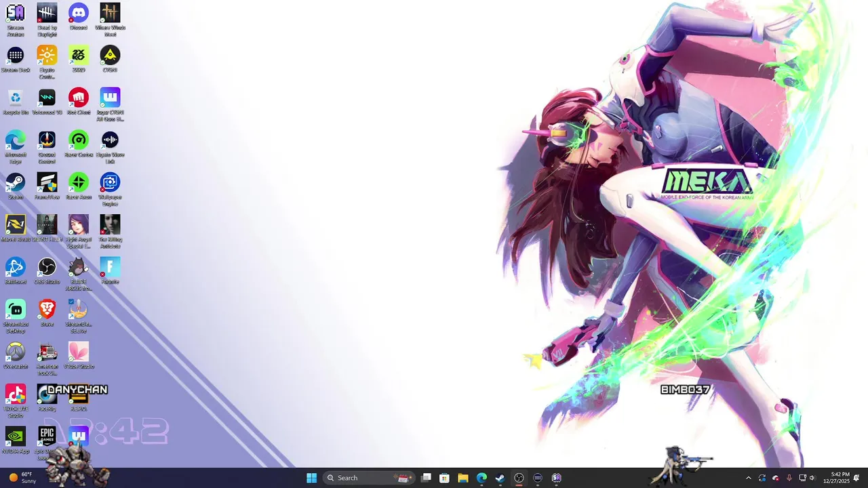Switch to Steam on the taskbar

tap(500, 478)
